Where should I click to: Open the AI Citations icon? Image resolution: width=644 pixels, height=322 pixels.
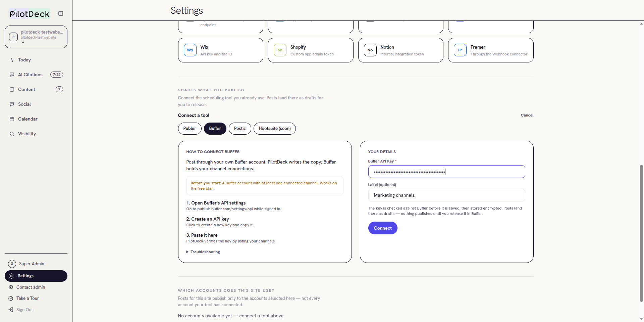pyautogui.click(x=12, y=75)
